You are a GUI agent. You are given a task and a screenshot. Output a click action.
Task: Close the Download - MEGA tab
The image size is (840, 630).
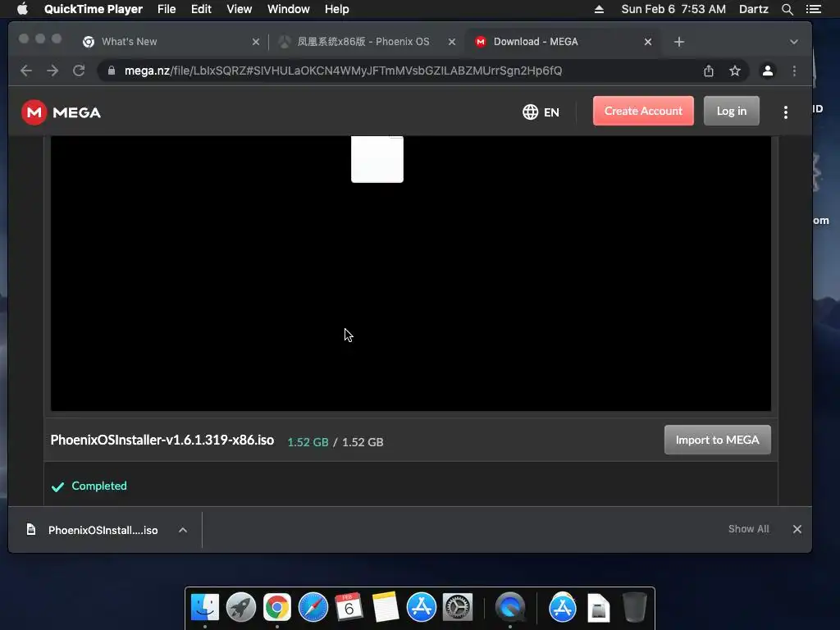[x=648, y=42]
